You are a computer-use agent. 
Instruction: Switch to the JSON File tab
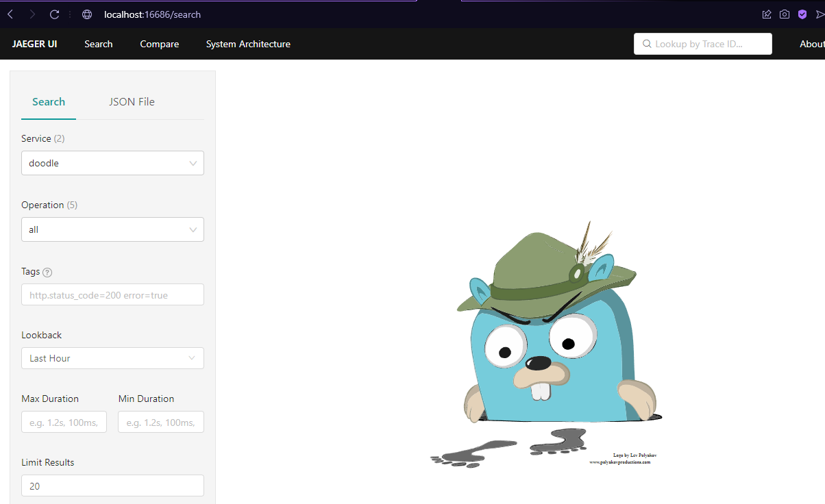tap(132, 102)
